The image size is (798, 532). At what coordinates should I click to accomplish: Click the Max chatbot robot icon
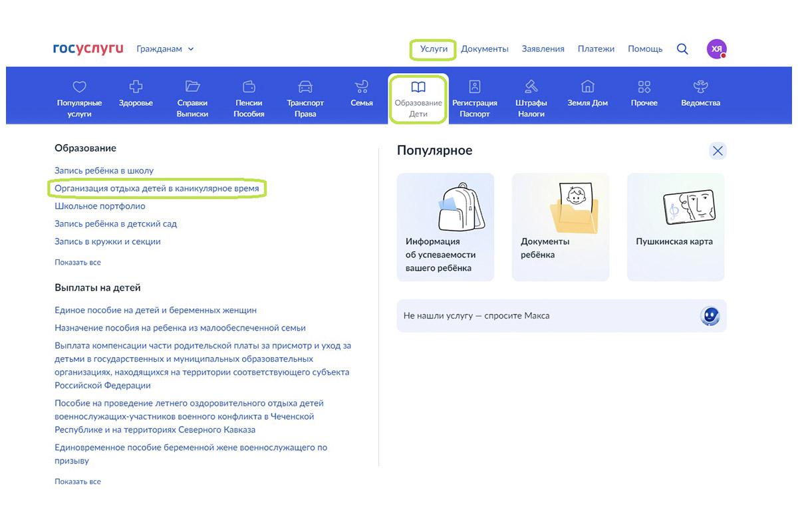710,316
